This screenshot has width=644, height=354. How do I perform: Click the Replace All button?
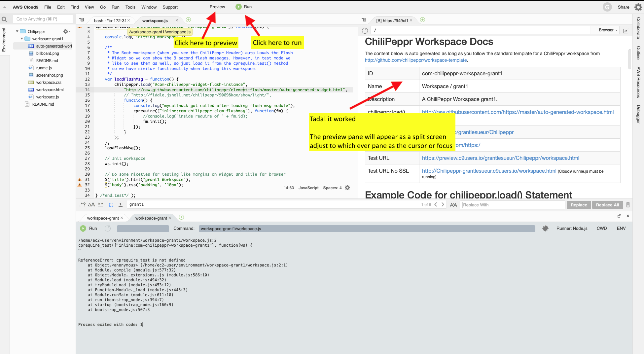[607, 205]
